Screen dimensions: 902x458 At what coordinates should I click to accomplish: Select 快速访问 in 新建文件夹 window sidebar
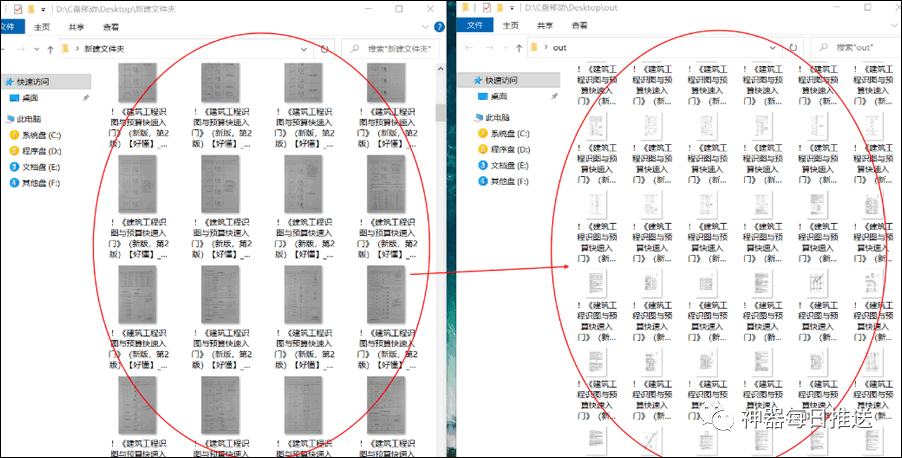pyautogui.click(x=45, y=82)
